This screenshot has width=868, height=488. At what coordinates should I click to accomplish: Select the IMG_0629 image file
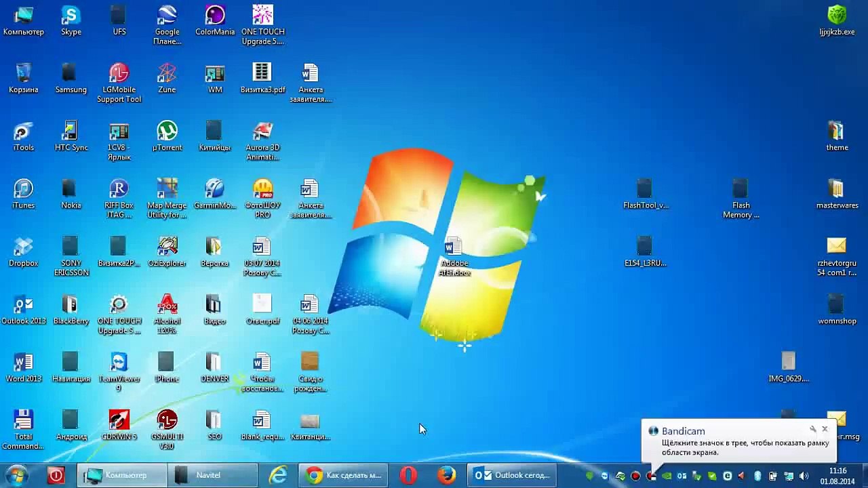click(x=789, y=367)
